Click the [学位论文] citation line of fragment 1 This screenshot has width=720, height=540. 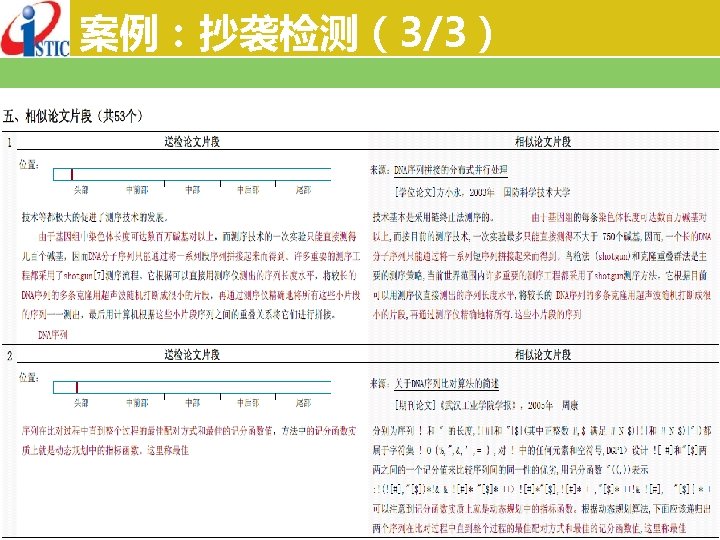[482, 192]
